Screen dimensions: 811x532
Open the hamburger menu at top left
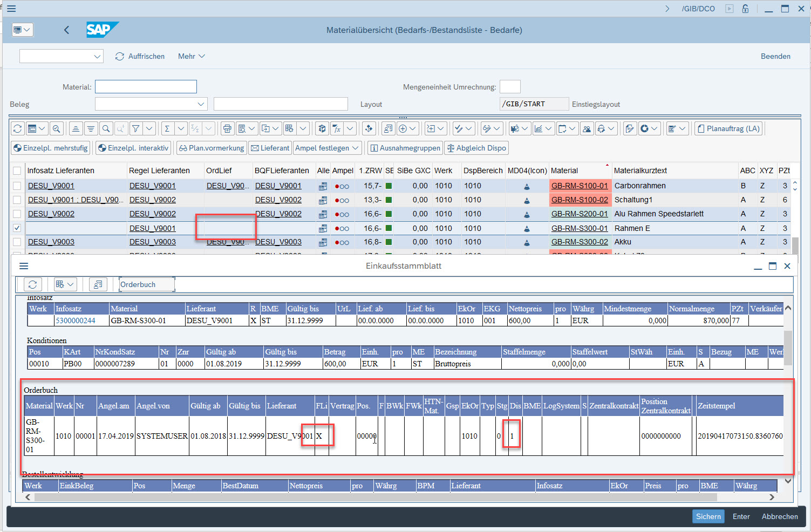[11, 9]
